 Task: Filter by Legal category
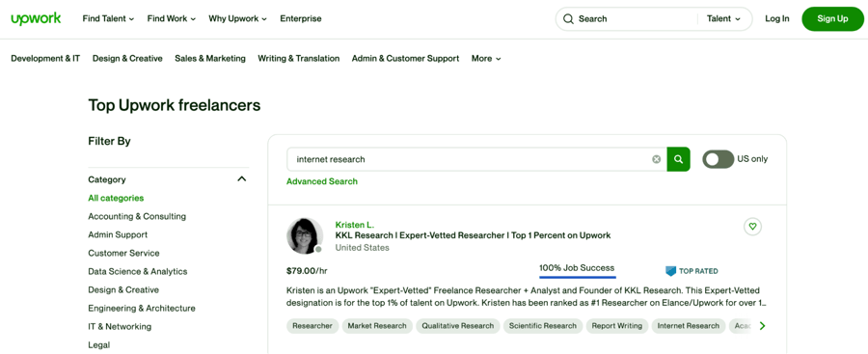tap(99, 344)
